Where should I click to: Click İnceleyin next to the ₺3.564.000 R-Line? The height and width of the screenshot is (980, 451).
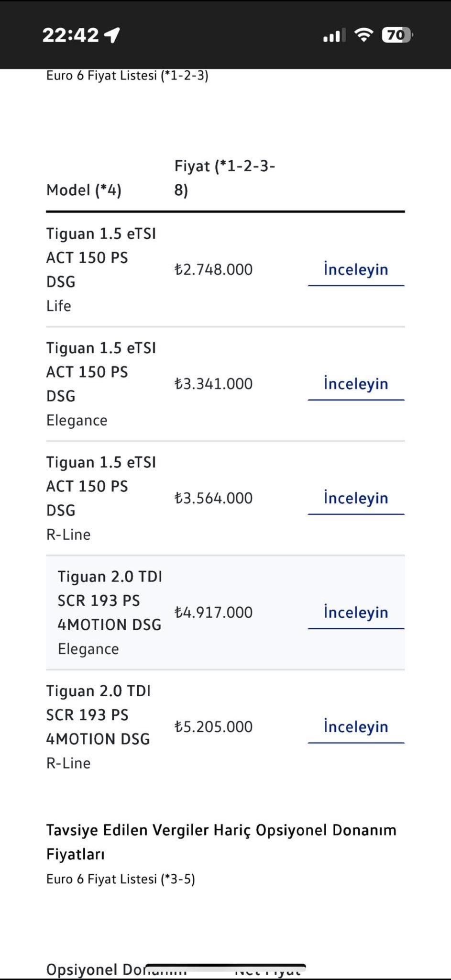coord(356,498)
